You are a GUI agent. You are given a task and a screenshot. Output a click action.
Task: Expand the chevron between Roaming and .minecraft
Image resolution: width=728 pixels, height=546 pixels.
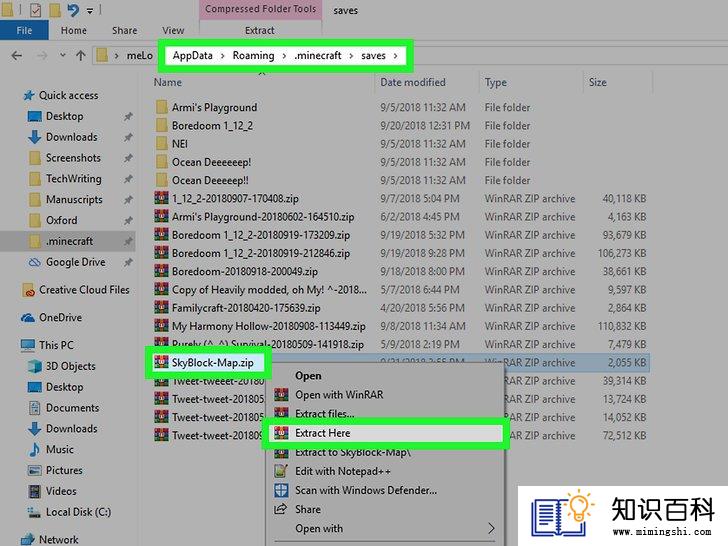click(284, 56)
